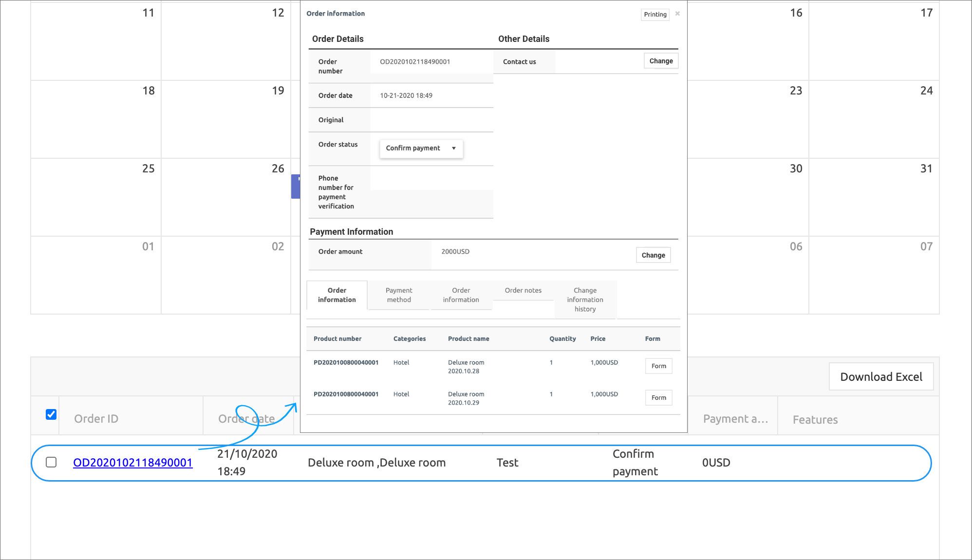The width and height of the screenshot is (972, 560).
Task: Click the Features column header
Action: [x=815, y=420]
